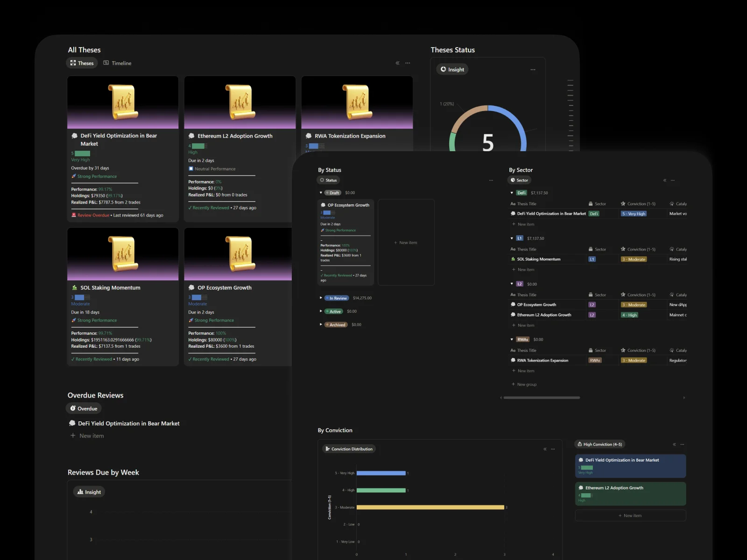Collapse the Conviction Distribution chart panel
The image size is (747, 560).
(x=545, y=449)
